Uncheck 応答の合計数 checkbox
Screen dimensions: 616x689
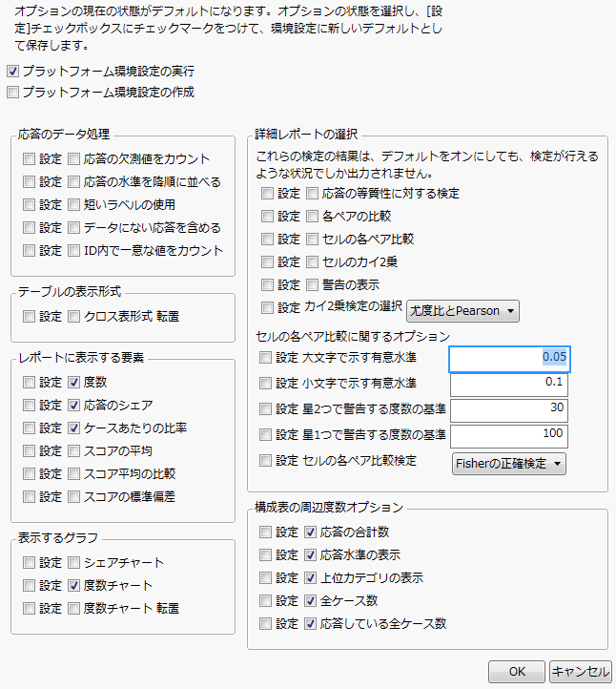[x=310, y=532]
